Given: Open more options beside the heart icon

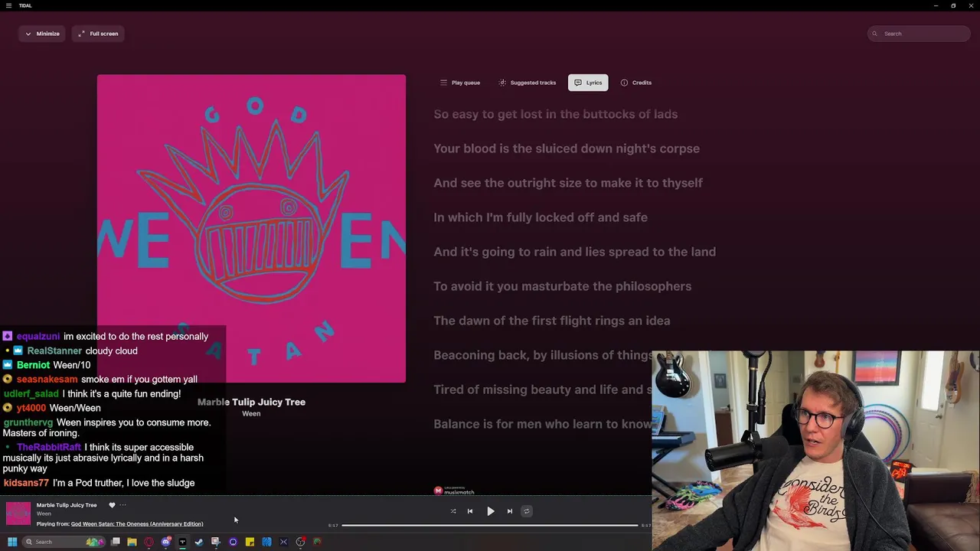Looking at the screenshot, I should click(122, 505).
